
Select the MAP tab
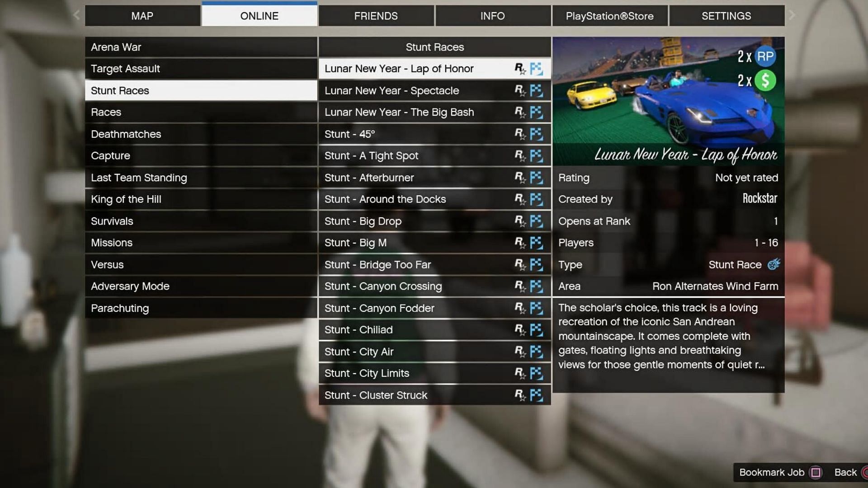click(142, 15)
